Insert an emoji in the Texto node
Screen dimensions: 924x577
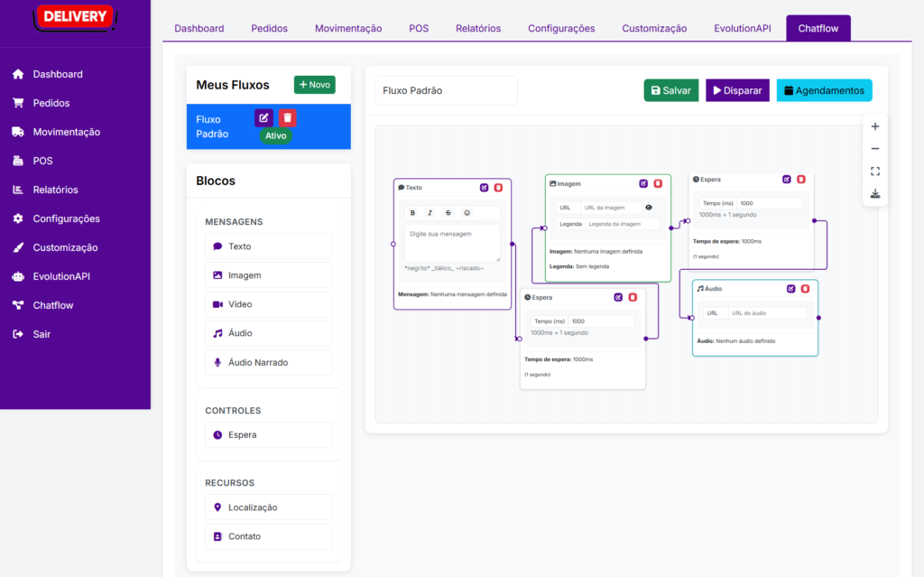tap(467, 213)
